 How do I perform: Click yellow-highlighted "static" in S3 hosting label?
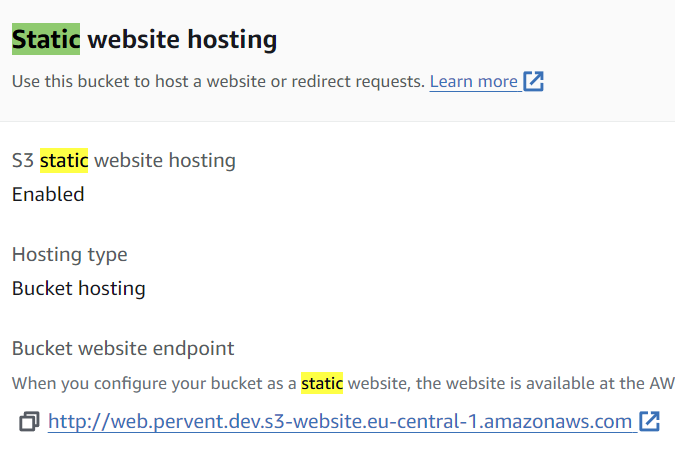click(x=64, y=160)
